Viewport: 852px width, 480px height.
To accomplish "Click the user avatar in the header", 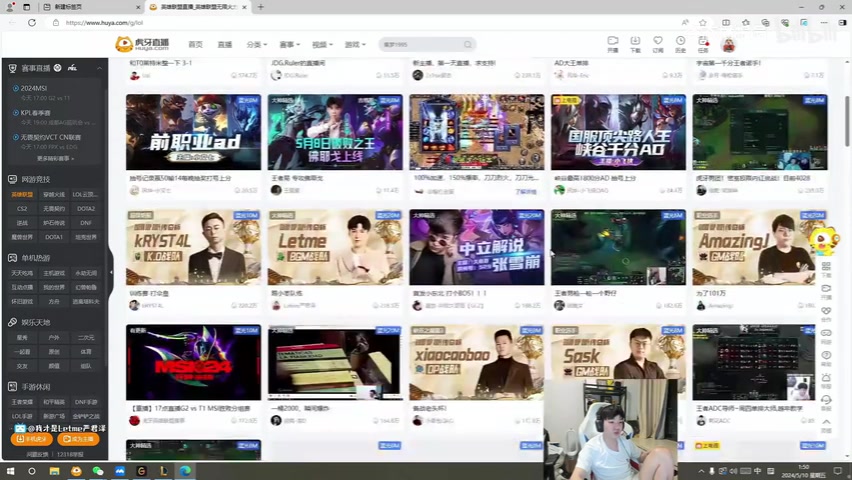I will pyautogui.click(x=729, y=45).
